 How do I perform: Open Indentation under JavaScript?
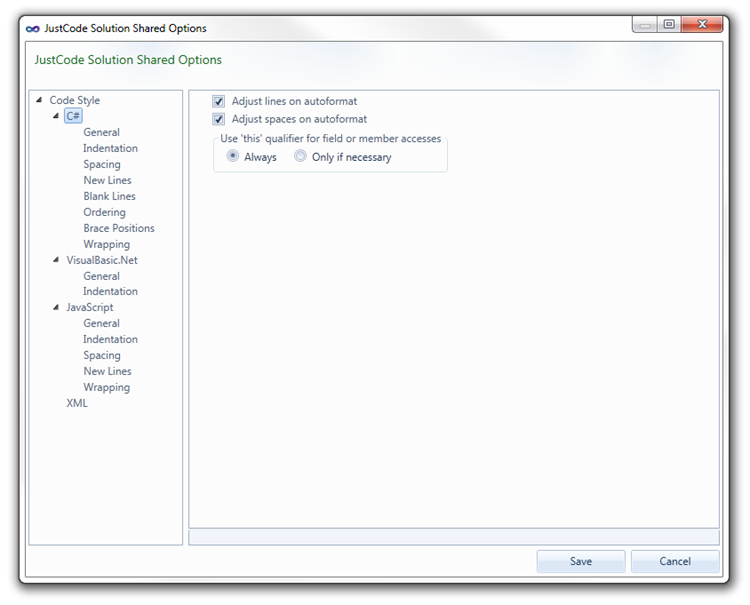[110, 339]
